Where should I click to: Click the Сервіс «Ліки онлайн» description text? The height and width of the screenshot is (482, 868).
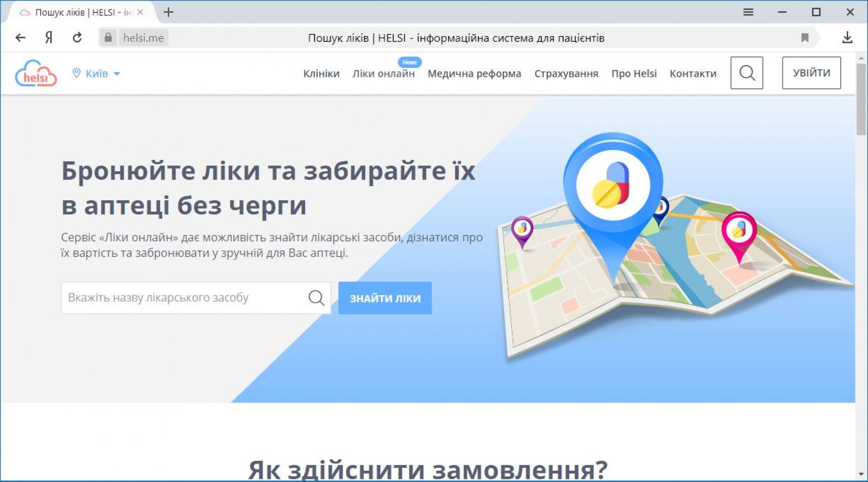pos(272,245)
